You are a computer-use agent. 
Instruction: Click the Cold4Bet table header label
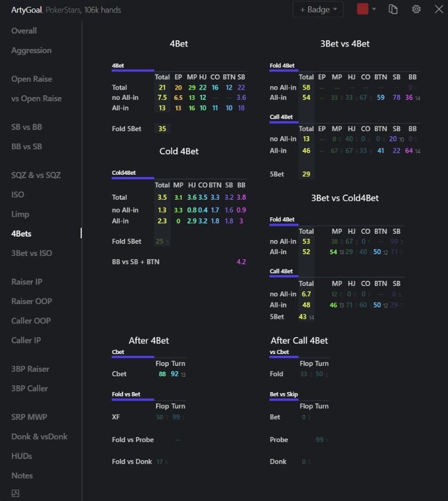pyautogui.click(x=124, y=173)
